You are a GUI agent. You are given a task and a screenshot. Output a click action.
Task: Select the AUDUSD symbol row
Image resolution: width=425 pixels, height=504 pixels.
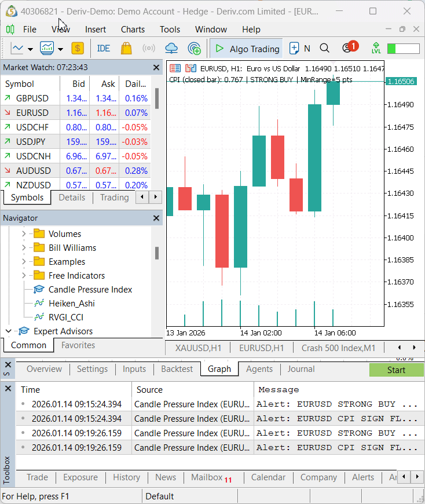(x=76, y=171)
